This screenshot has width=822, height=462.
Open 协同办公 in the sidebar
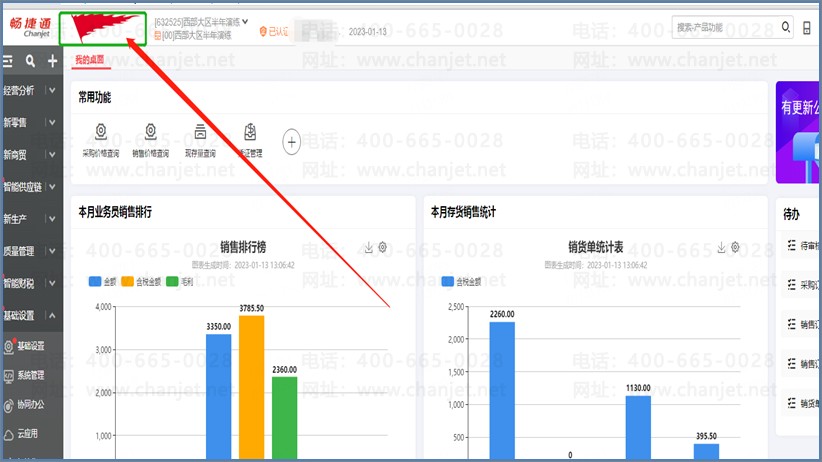(24, 405)
